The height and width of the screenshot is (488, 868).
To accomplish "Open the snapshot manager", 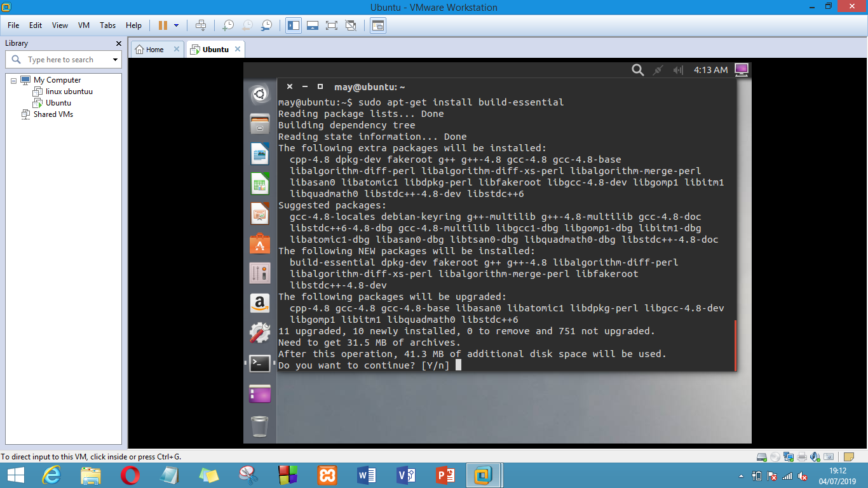I will click(x=267, y=25).
